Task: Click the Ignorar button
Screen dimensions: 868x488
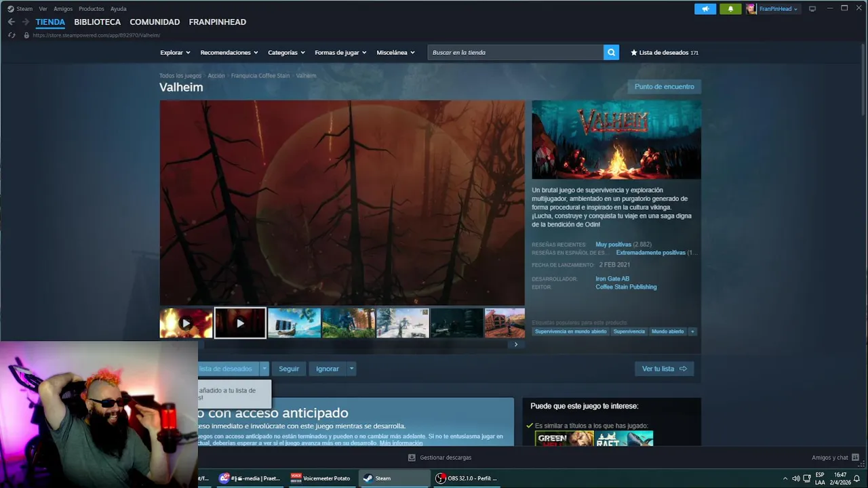Action: [x=328, y=369]
